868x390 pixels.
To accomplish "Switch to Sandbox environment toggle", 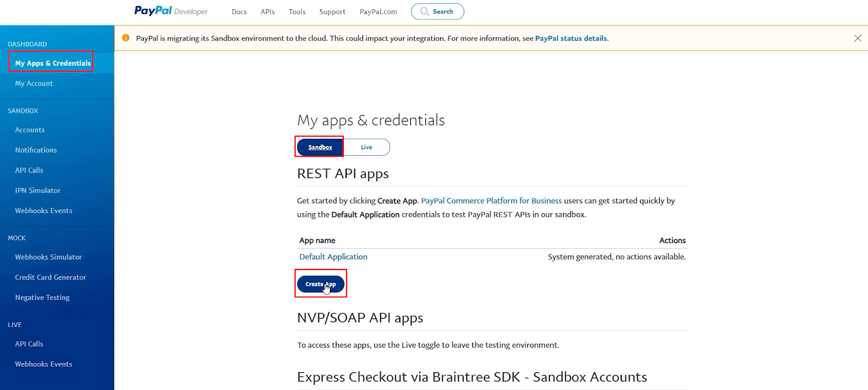I will 320,147.
